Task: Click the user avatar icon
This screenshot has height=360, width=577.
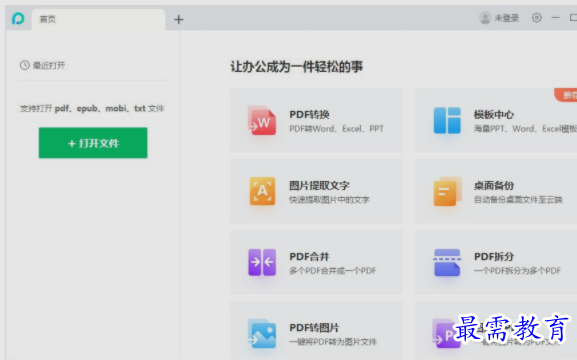Action: coord(485,18)
